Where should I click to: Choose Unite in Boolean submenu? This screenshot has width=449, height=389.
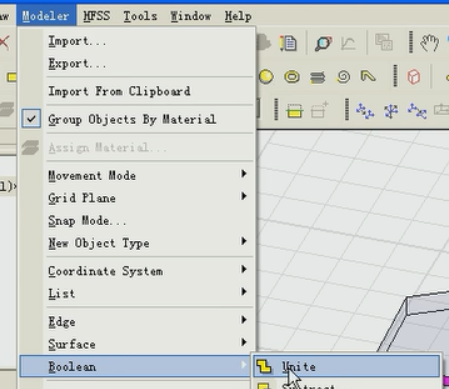(x=347, y=366)
